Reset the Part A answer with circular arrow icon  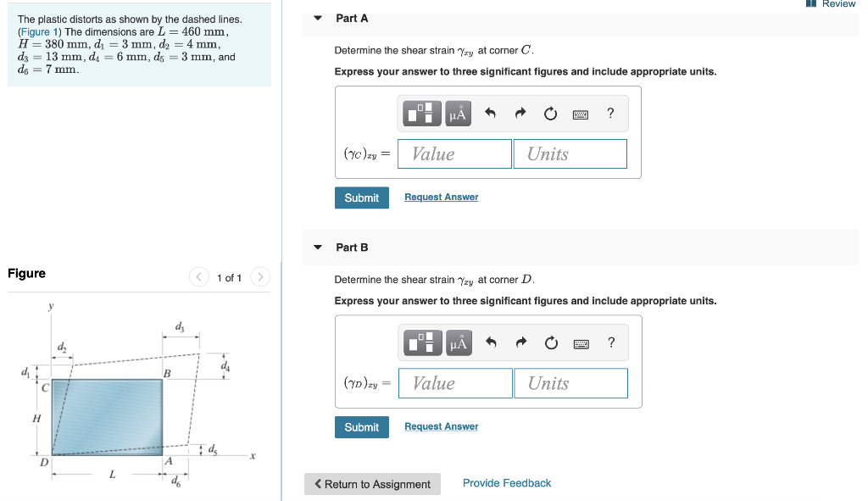click(551, 113)
